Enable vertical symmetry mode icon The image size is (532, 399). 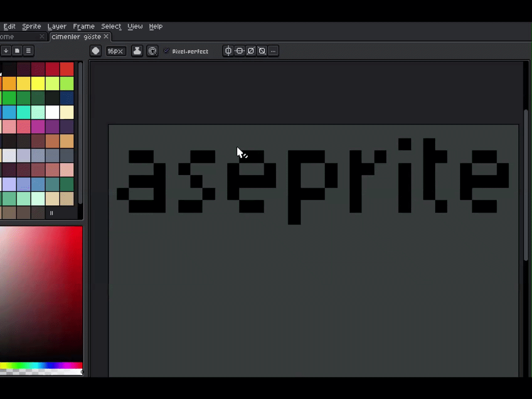239,51
